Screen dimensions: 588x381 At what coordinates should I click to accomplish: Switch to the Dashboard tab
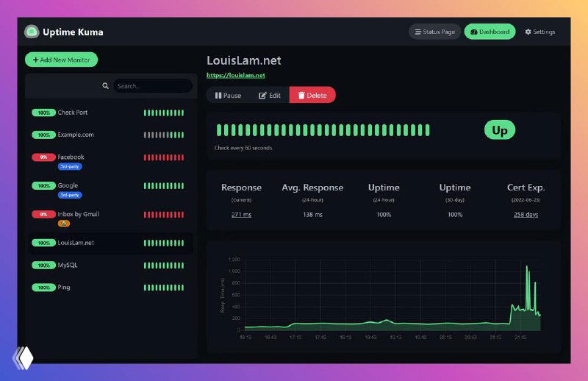(x=490, y=32)
